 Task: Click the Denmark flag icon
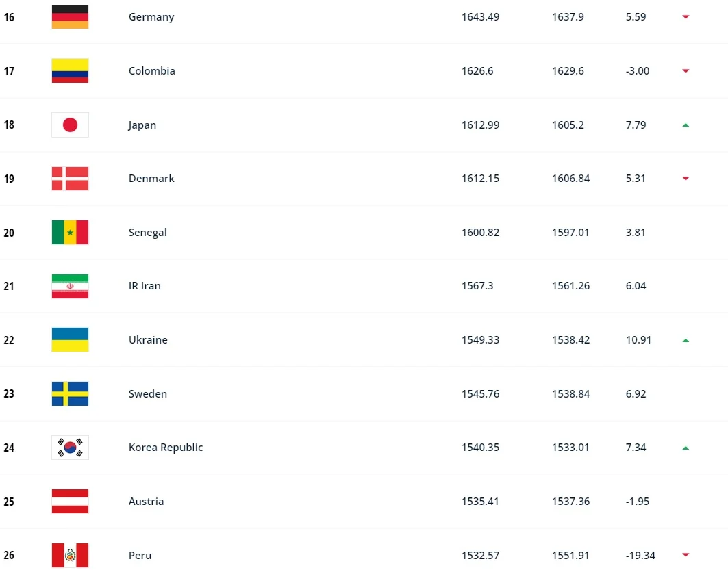(70, 179)
